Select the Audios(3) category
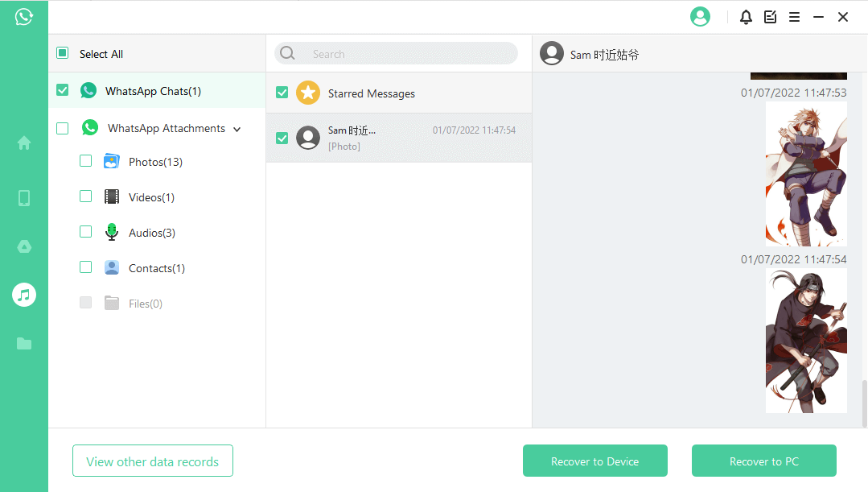The width and height of the screenshot is (868, 492). [151, 233]
